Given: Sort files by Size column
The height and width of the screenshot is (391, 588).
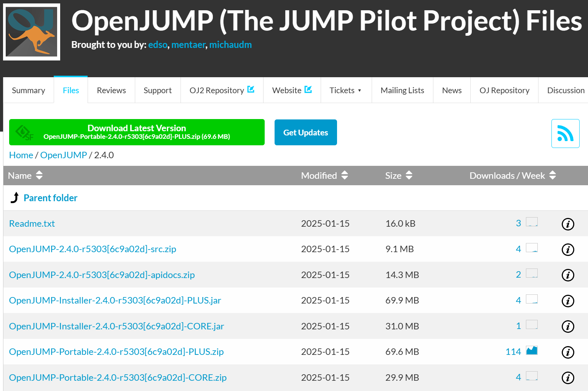Looking at the screenshot, I should (x=409, y=175).
